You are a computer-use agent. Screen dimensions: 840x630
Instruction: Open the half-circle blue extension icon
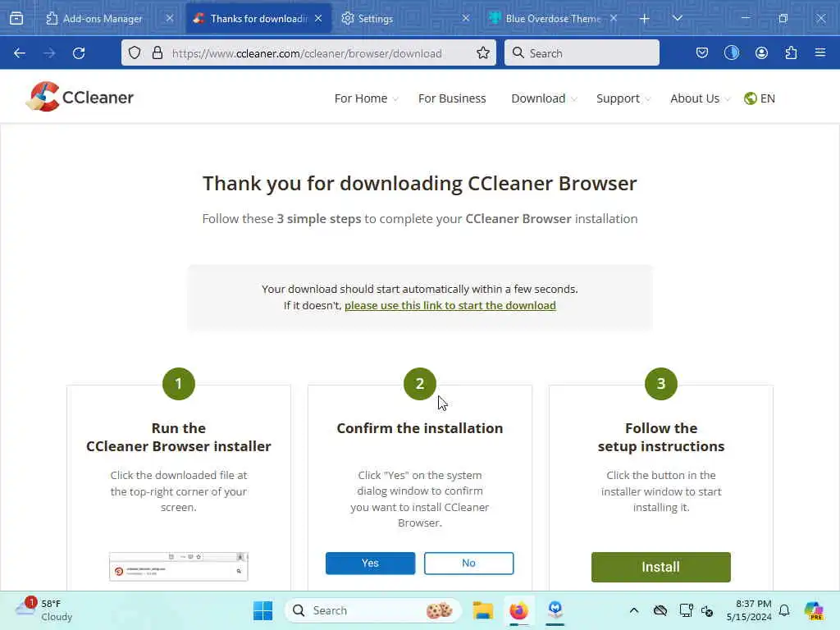(x=731, y=53)
